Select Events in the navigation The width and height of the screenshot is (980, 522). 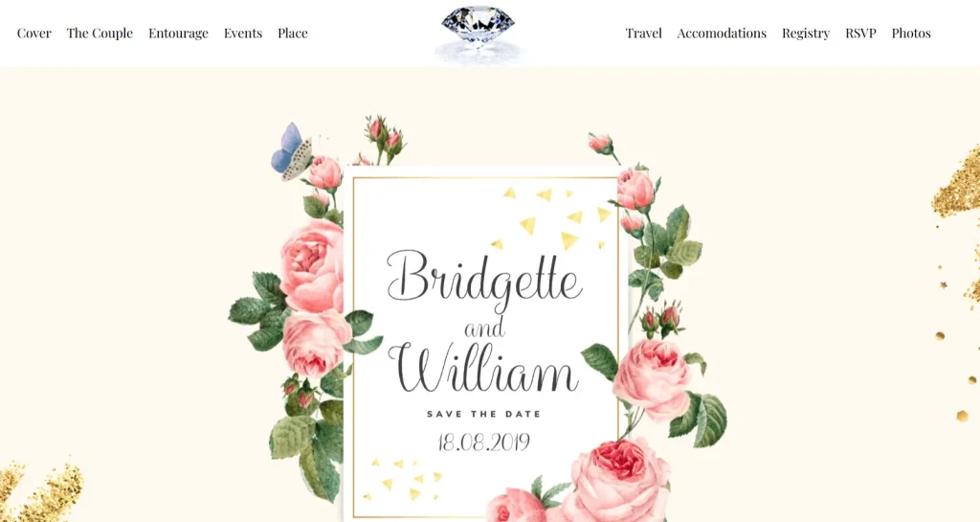point(243,34)
